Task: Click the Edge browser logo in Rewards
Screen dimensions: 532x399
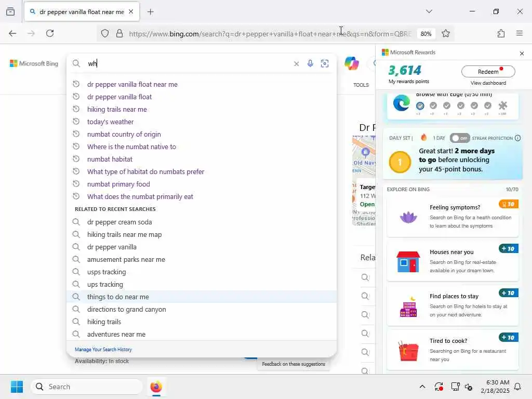Action: (x=401, y=103)
